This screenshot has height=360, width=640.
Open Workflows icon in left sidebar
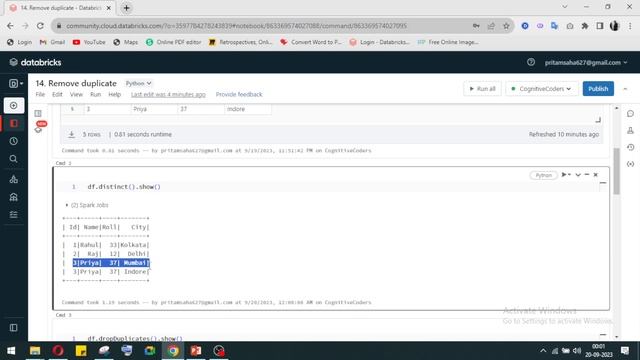click(13, 215)
